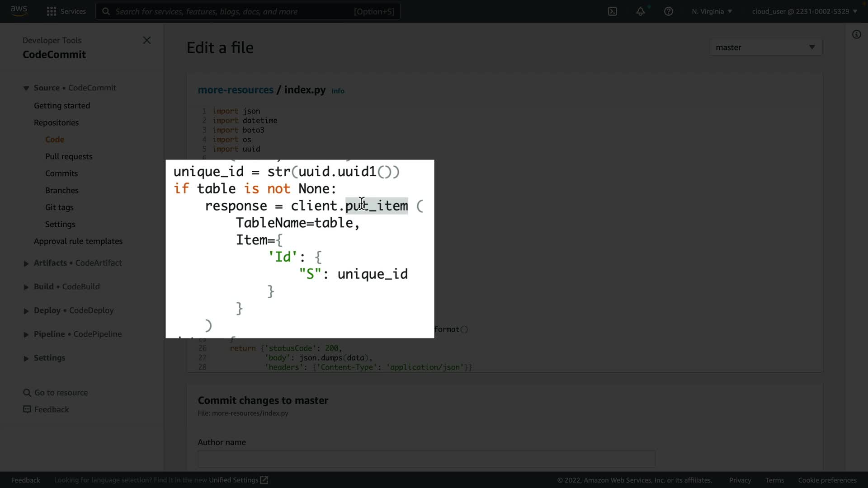Screen dimensions: 868x488
Task: Expand the Pipeline CodePipeline section
Action: 26,335
